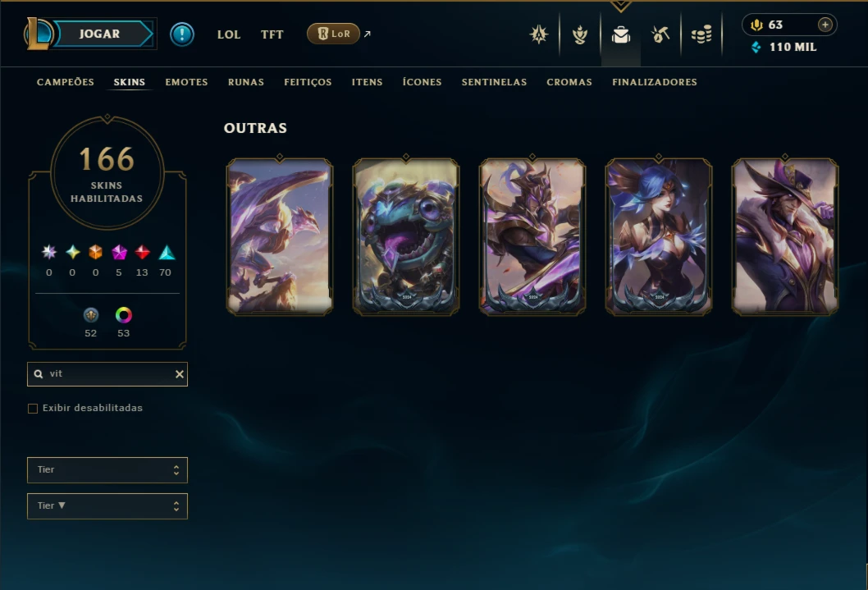Clear the skin search with X
This screenshot has width=868, height=590.
[180, 374]
